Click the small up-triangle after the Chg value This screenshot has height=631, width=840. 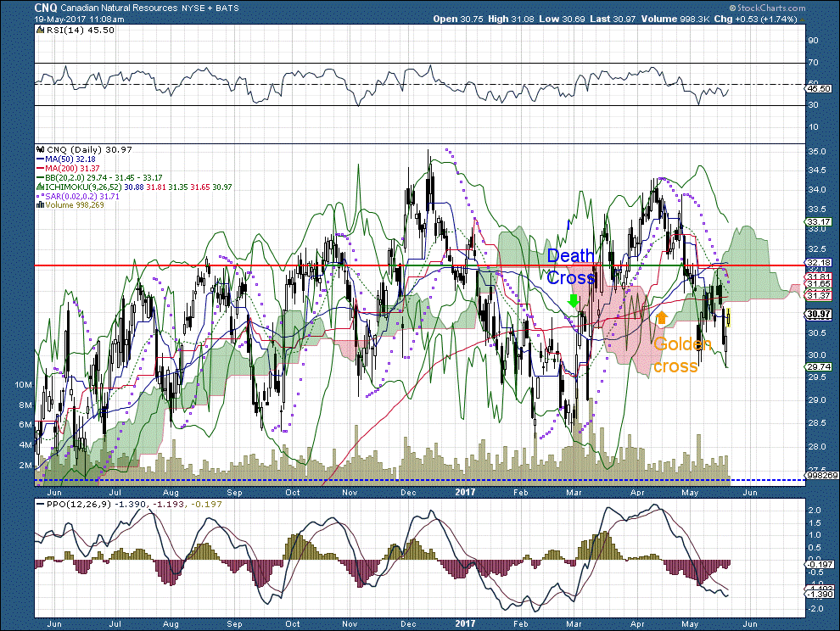802,20
